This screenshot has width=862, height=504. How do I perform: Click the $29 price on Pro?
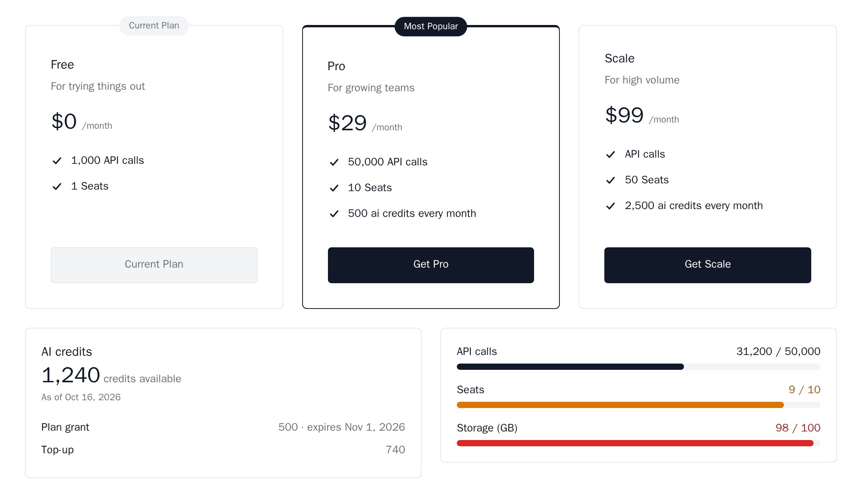point(347,123)
